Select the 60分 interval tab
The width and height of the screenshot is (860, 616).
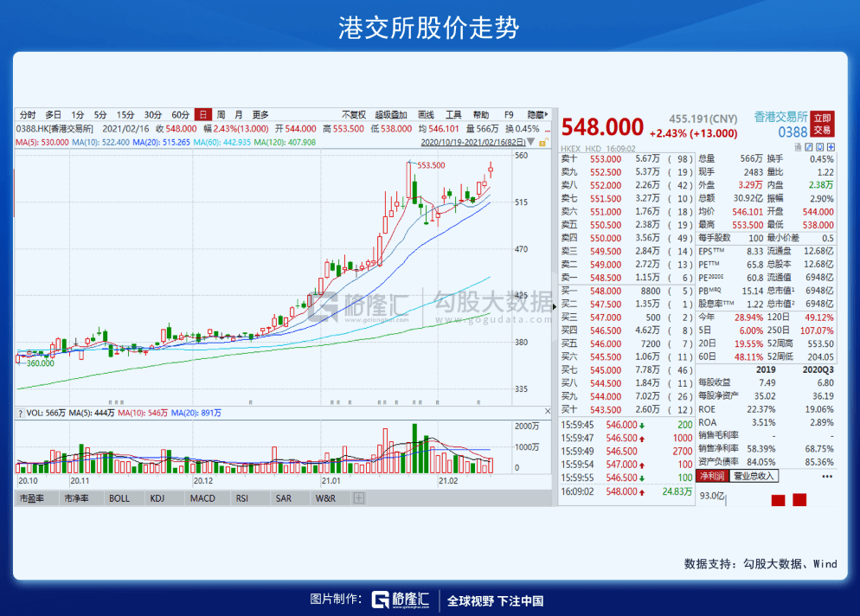point(181,115)
